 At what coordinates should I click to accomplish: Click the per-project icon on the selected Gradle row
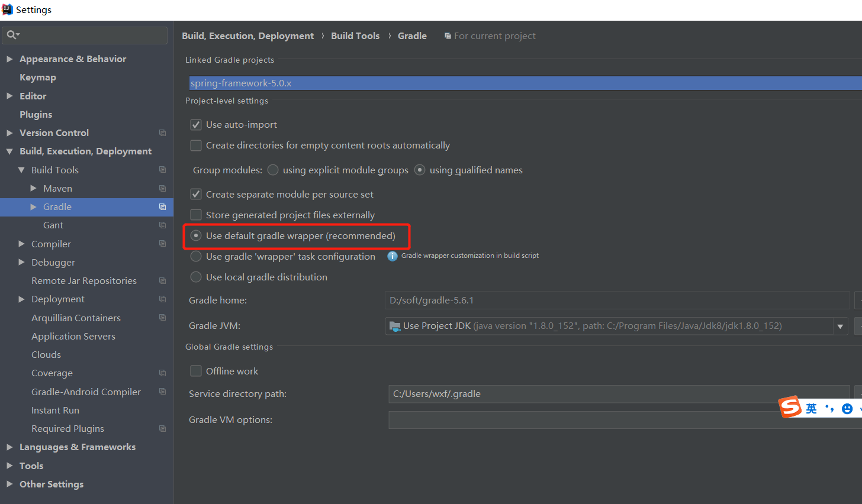click(162, 206)
